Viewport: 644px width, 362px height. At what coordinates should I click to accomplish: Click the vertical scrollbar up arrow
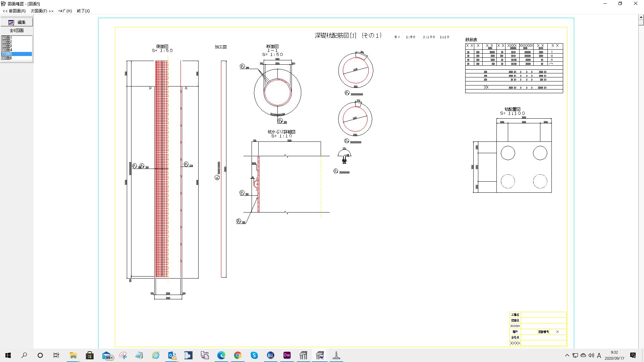click(x=641, y=17)
